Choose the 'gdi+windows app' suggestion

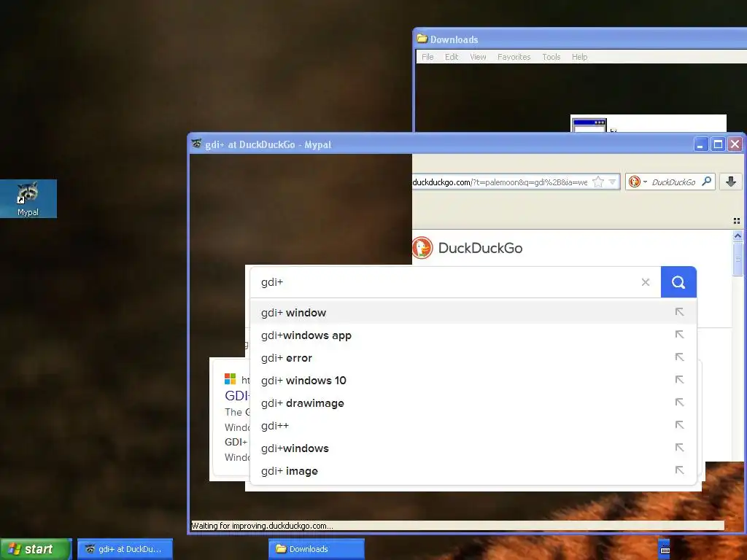tap(473, 335)
